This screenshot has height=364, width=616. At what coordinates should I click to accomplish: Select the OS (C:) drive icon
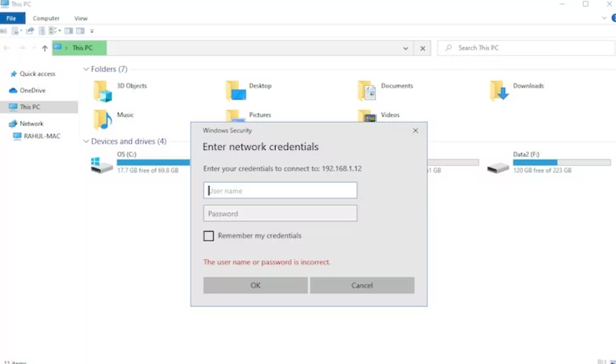101,165
